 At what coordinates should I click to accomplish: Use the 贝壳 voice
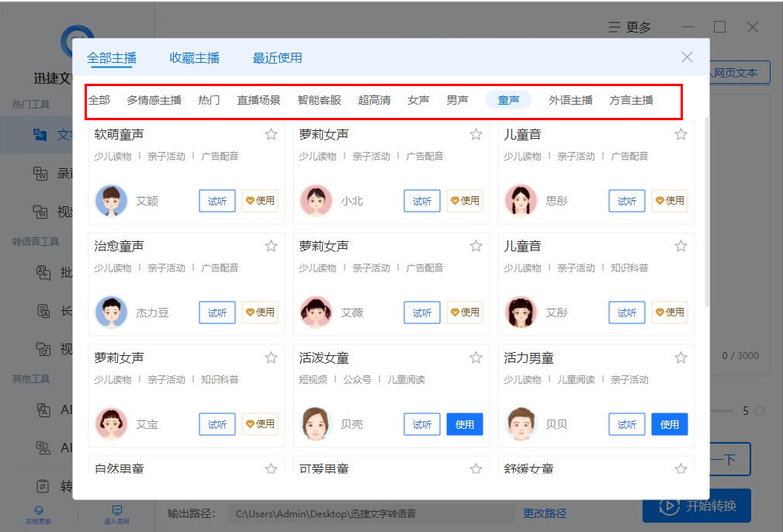click(x=464, y=424)
